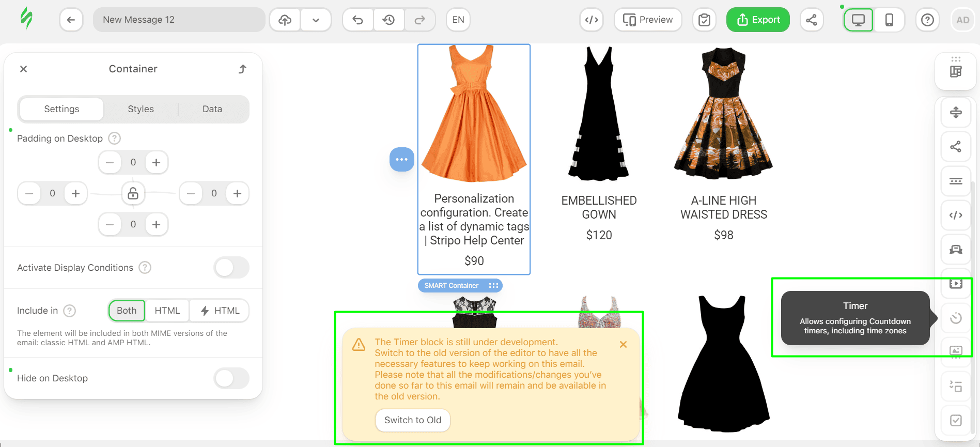Select the Both include option
The width and height of the screenshot is (980, 447).
127,311
